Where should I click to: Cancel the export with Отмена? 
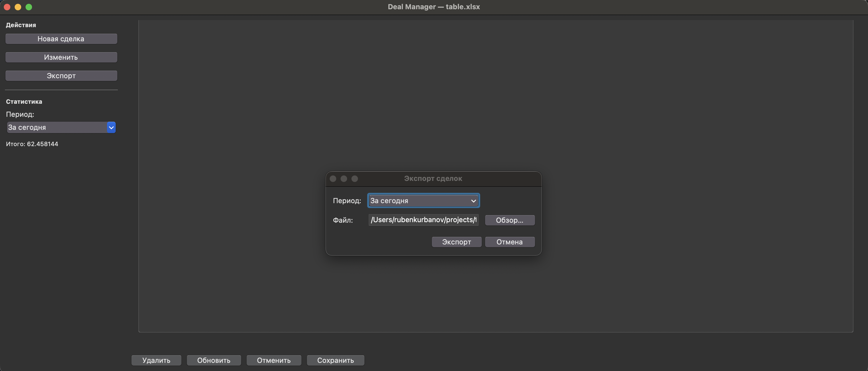pyautogui.click(x=510, y=242)
